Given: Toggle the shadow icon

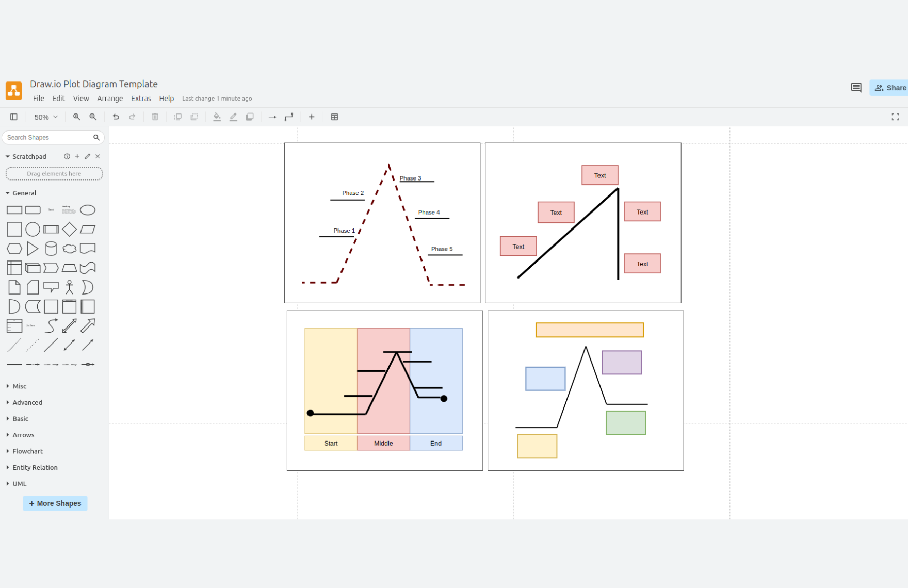Looking at the screenshot, I should (x=250, y=117).
